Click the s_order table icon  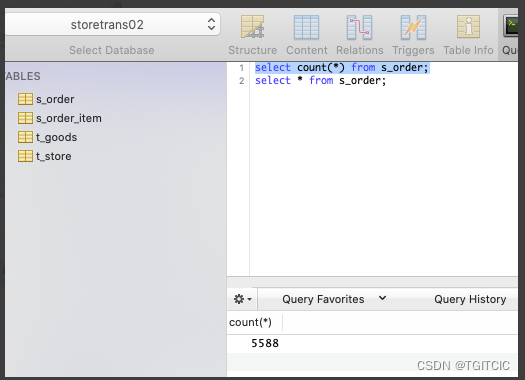pos(25,99)
